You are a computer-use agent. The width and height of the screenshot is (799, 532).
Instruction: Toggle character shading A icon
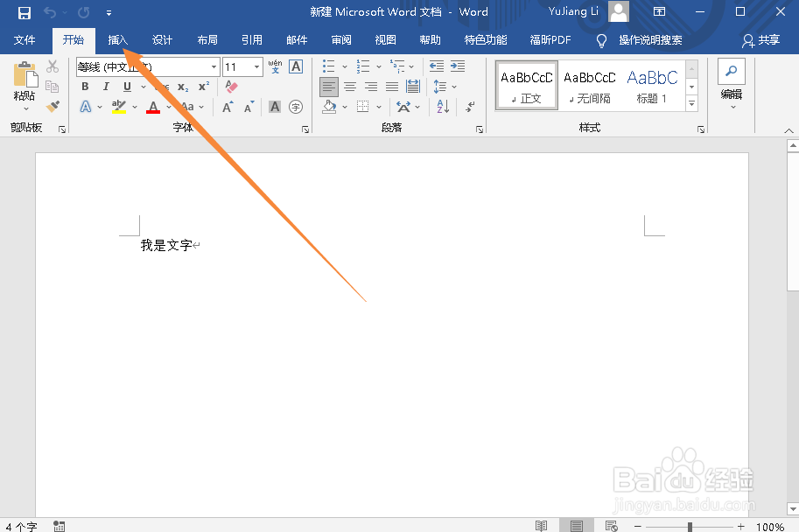coord(275,107)
